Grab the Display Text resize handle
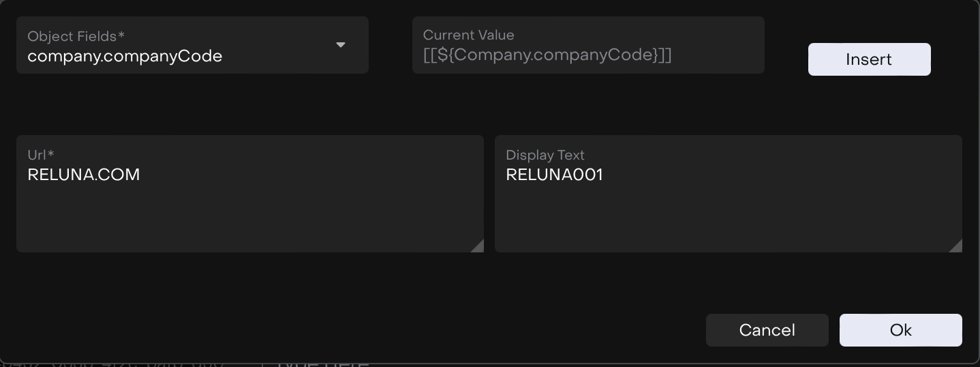The width and height of the screenshot is (980, 367). pos(955,246)
